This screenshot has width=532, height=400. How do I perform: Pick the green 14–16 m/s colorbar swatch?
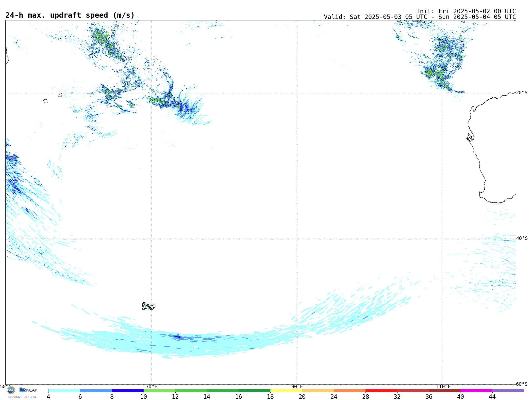point(223,391)
